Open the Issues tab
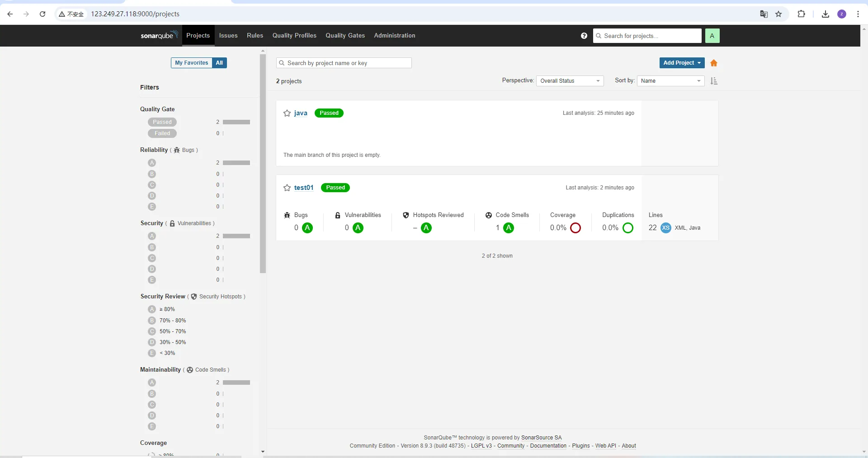The width and height of the screenshot is (868, 458). 228,36
